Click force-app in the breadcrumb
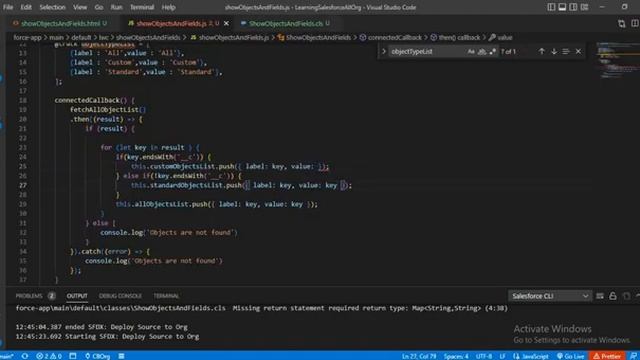 point(27,38)
